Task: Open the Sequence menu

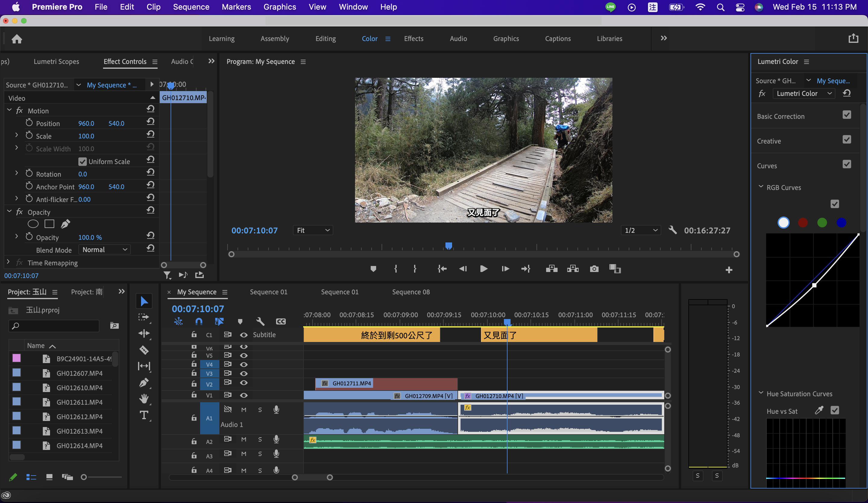Action: (x=191, y=7)
